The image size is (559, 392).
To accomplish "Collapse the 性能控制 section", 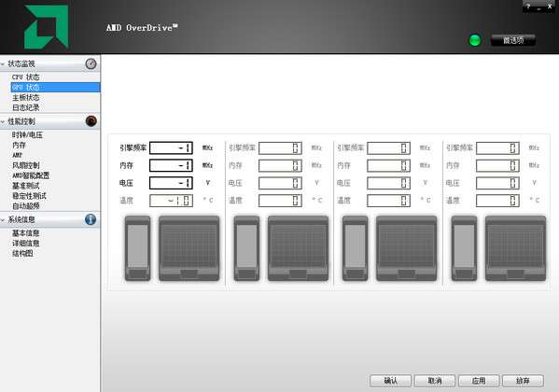I will tap(3, 121).
